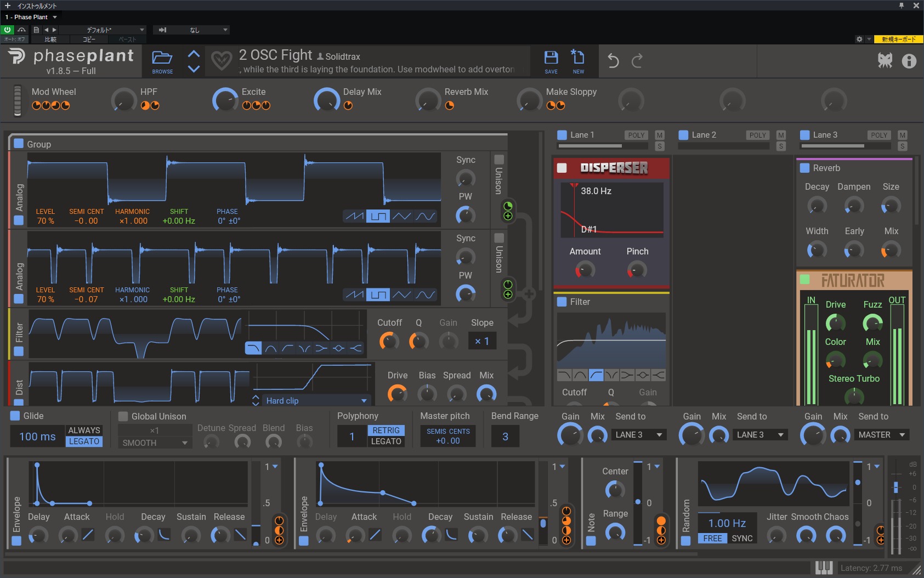Click the second Envelope's decay curve shape icon
Screen dimensions: 924x578
tap(451, 534)
